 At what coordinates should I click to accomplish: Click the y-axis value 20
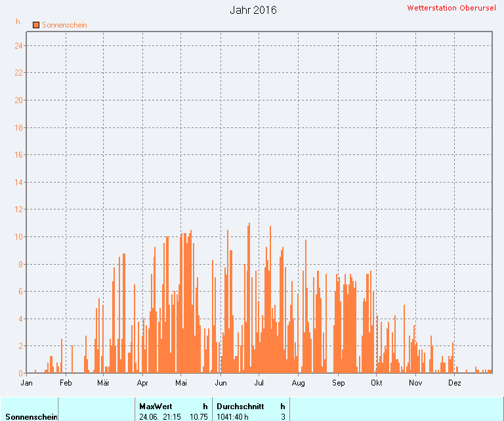point(18,100)
